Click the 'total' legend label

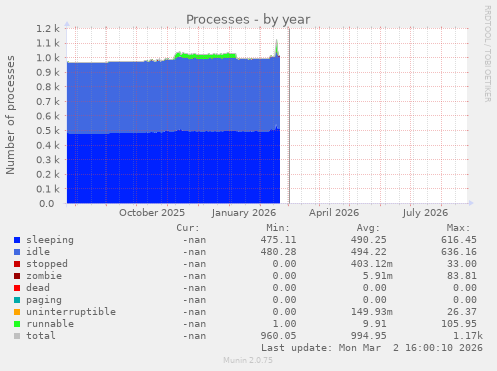click(x=41, y=336)
